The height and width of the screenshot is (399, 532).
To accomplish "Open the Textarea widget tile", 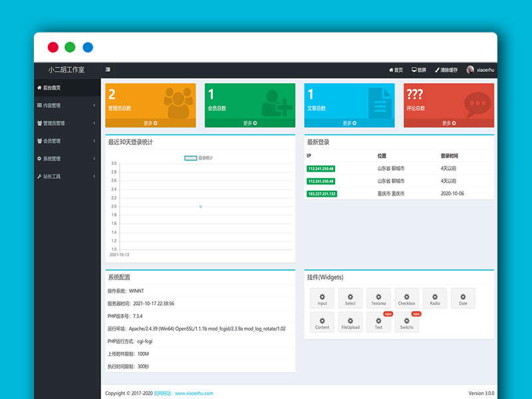I will tap(378, 298).
